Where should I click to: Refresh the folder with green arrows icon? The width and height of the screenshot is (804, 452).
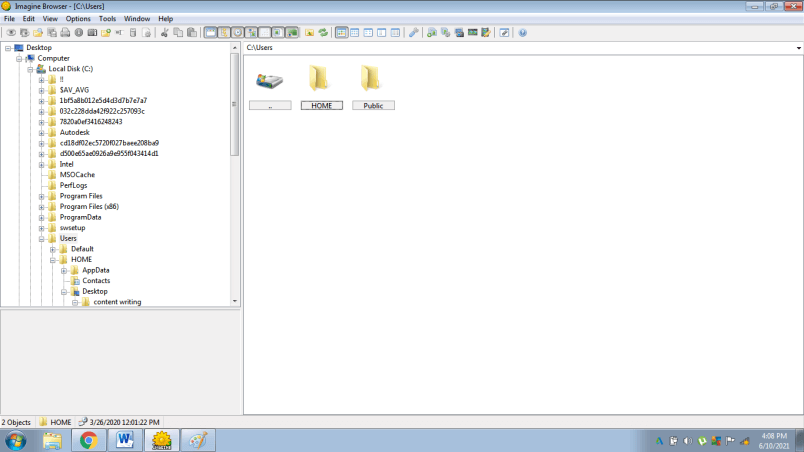pyautogui.click(x=323, y=33)
